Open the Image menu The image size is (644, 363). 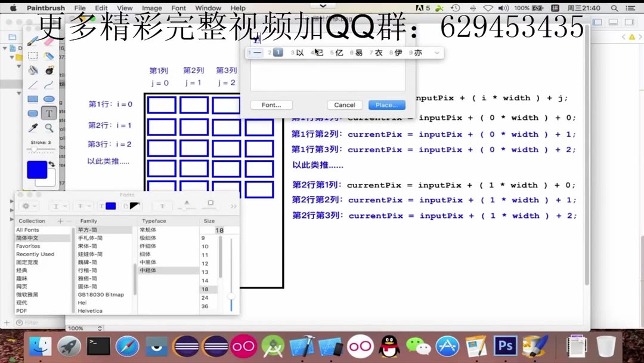(152, 8)
